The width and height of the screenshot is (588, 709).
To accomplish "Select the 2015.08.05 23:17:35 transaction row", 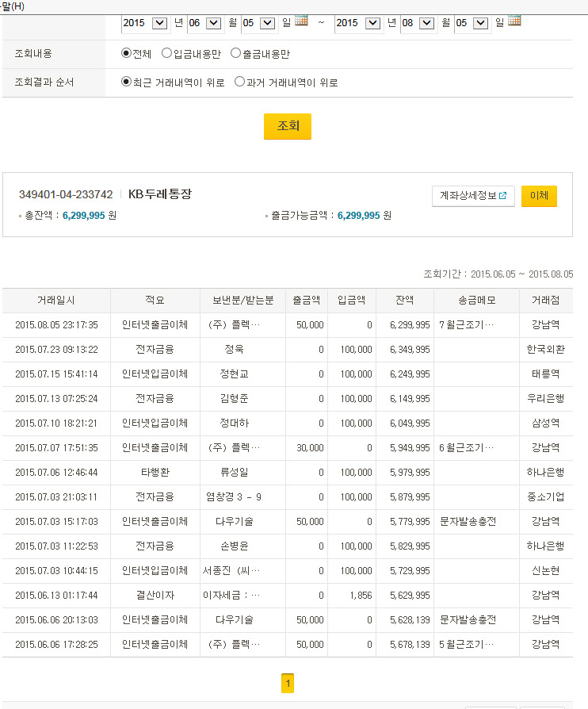I will (56, 325).
